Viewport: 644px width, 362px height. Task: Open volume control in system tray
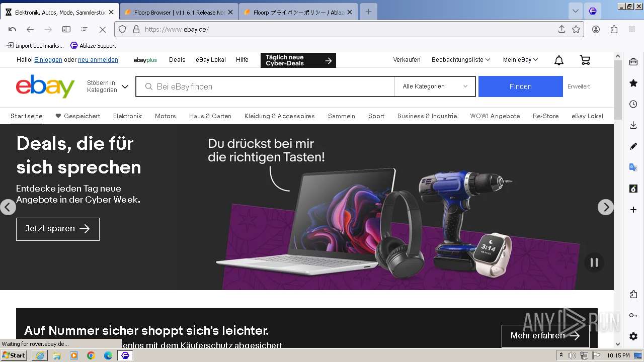(x=572, y=355)
